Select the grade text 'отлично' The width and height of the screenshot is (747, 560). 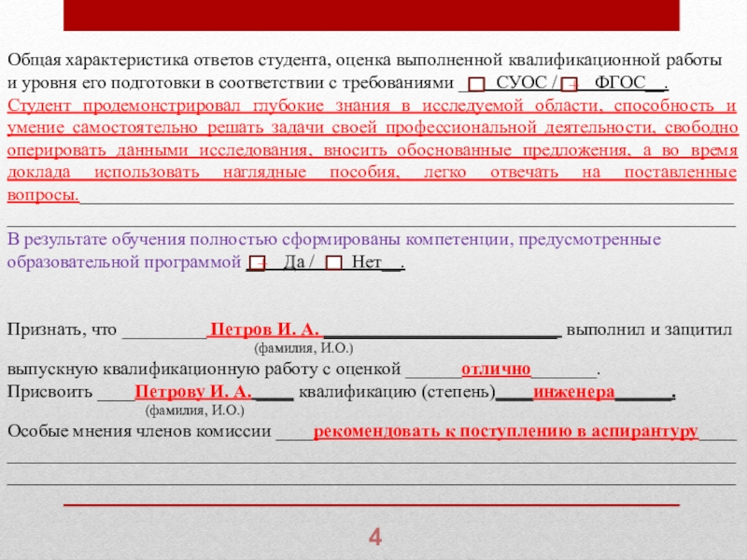click(496, 369)
